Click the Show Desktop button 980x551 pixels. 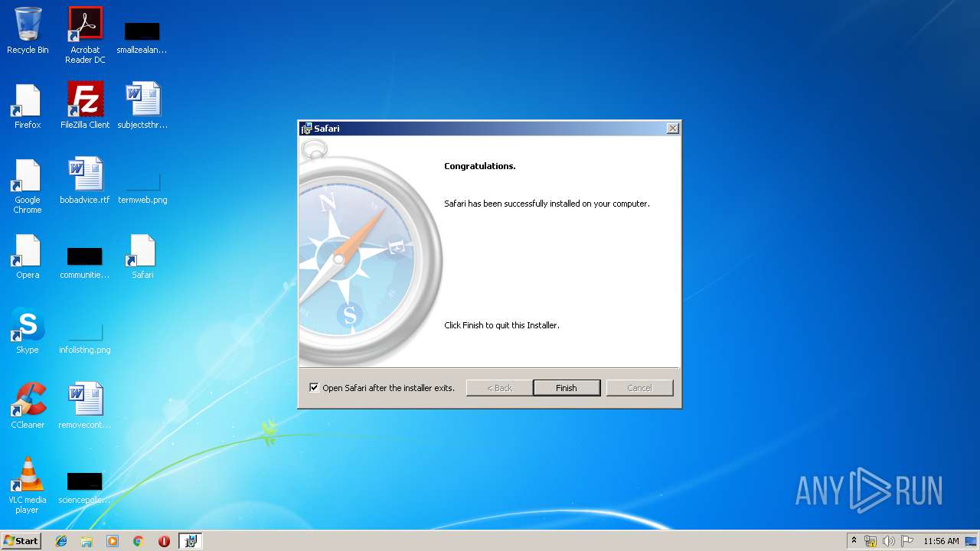pos(972,541)
